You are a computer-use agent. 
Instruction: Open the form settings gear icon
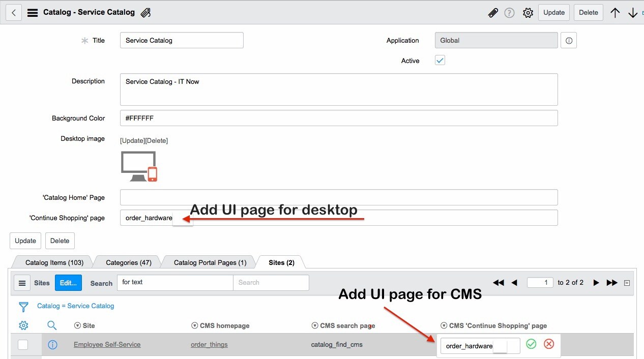click(528, 13)
